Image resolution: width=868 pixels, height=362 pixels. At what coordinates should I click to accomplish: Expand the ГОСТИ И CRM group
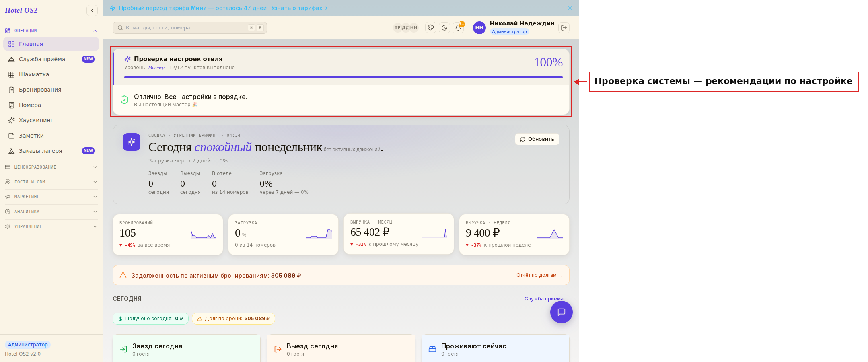click(51, 182)
